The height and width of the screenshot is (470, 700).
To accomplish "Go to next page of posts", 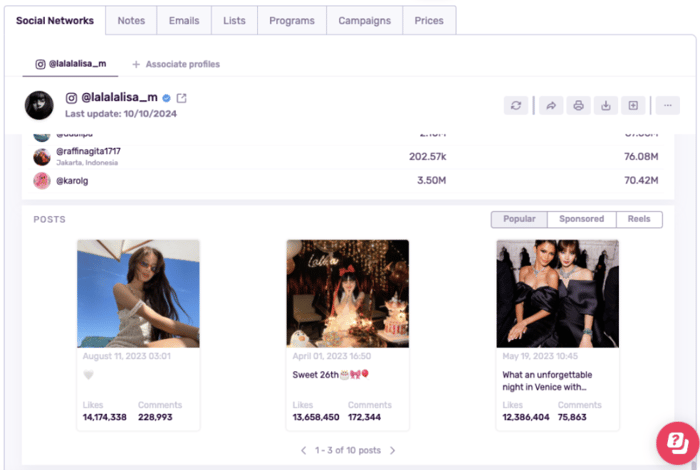I will pyautogui.click(x=393, y=450).
